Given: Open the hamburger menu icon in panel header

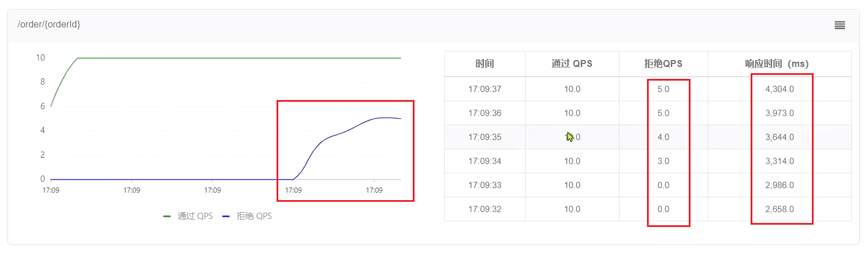Looking at the screenshot, I should 839,25.
